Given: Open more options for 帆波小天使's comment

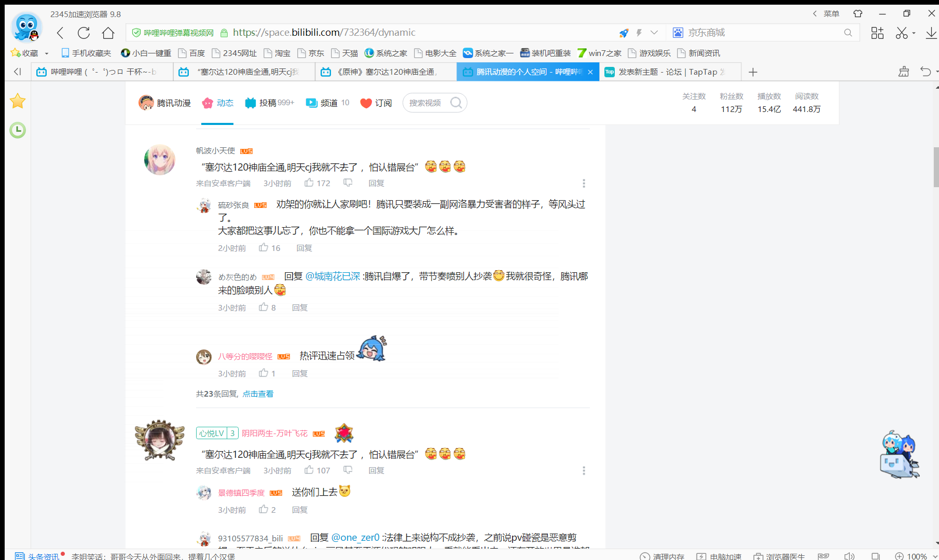Looking at the screenshot, I should pyautogui.click(x=584, y=184).
